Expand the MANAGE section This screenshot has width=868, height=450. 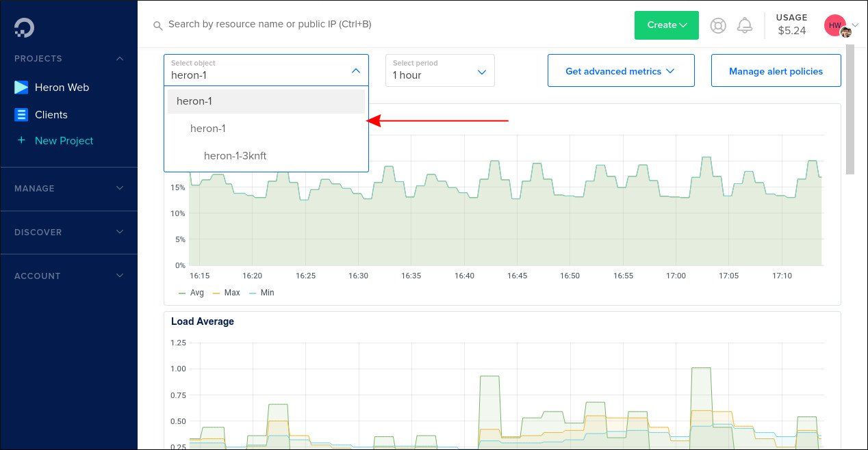tap(68, 188)
